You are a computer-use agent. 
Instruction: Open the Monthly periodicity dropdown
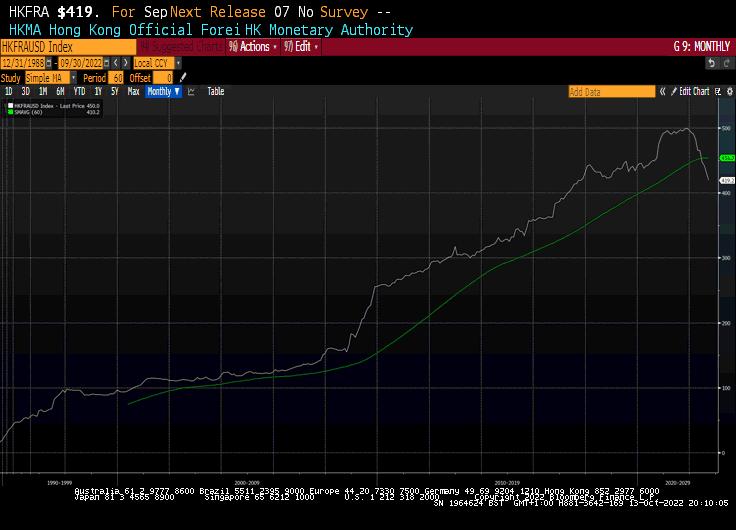click(x=163, y=91)
